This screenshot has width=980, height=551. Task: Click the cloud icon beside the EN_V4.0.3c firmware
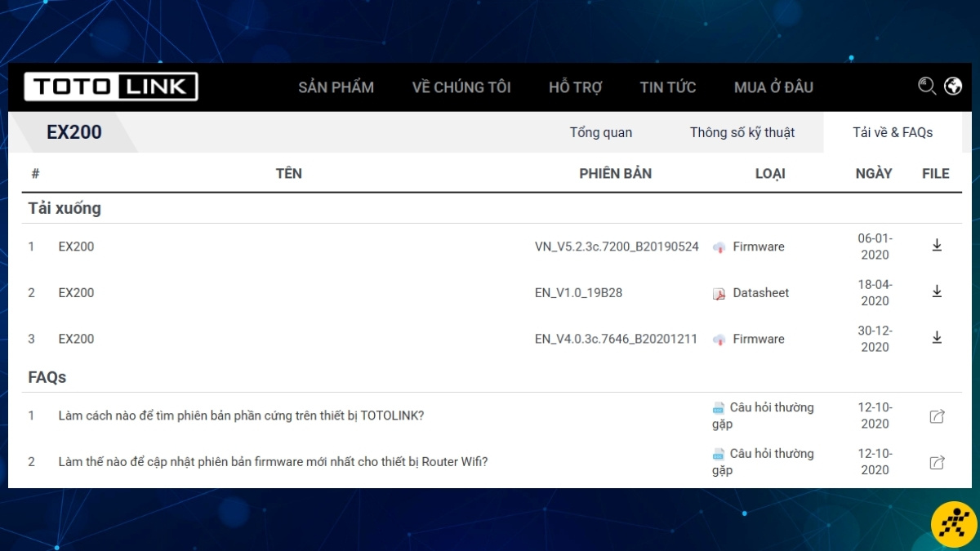click(x=719, y=340)
